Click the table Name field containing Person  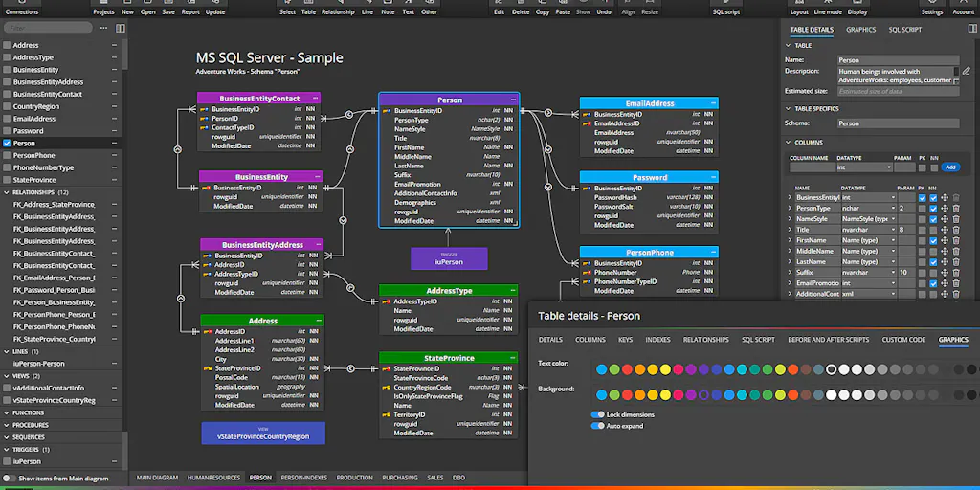tap(898, 60)
